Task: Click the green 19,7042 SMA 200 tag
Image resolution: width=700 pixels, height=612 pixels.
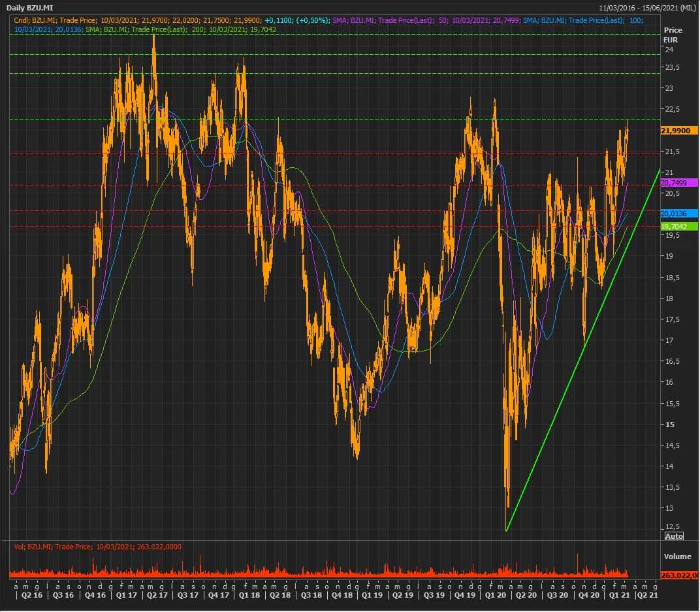Action: click(678, 227)
